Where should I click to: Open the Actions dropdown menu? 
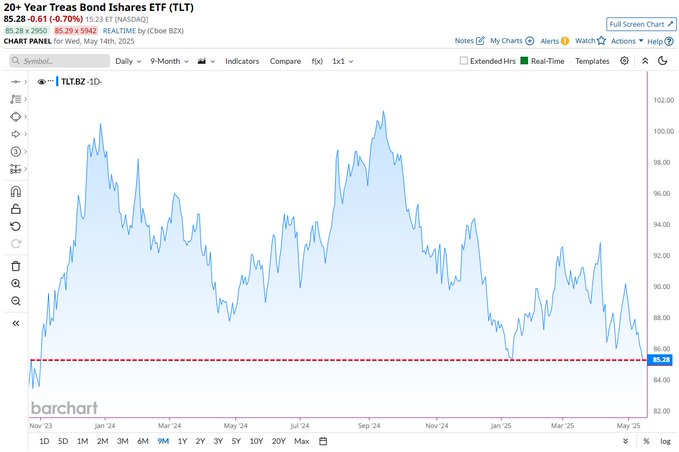pos(627,41)
